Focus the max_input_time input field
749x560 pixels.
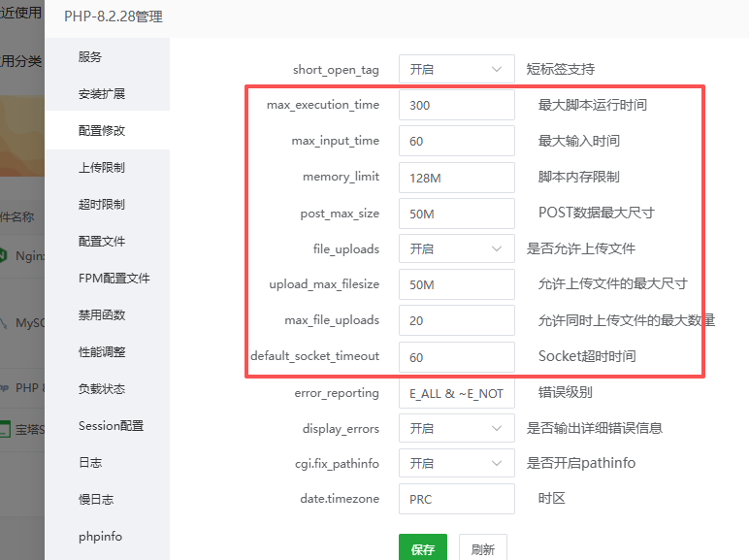click(x=457, y=141)
